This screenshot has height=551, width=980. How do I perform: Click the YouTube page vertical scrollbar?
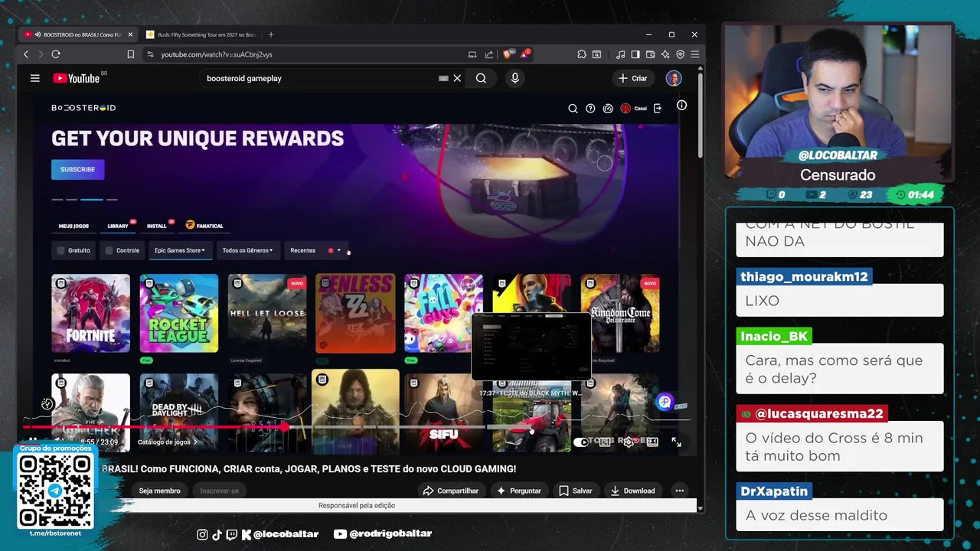pos(700,115)
